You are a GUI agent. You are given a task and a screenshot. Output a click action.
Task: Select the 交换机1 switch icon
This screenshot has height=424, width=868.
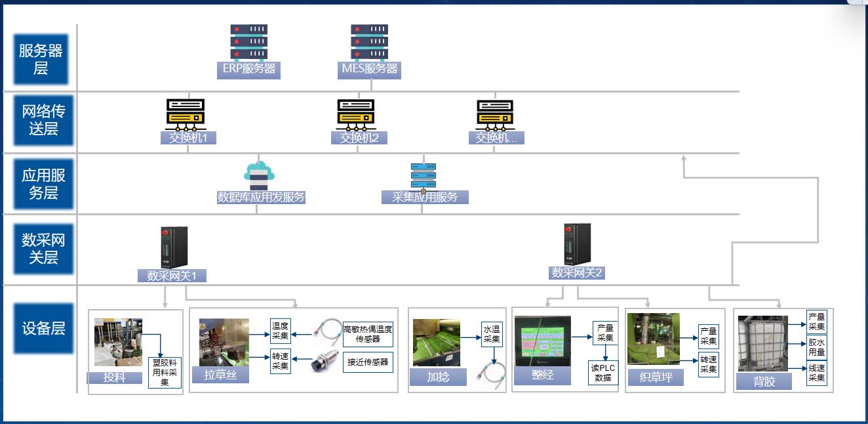[x=186, y=115]
